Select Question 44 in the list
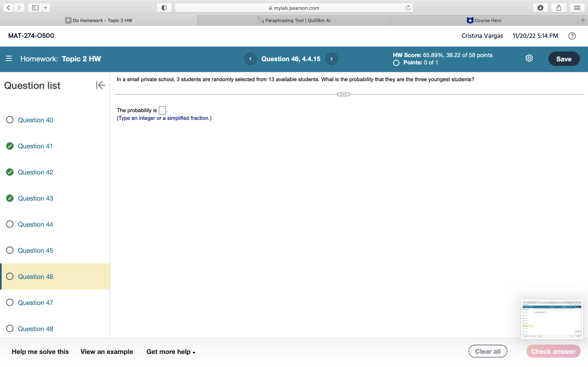Viewport: 588px width, 367px height. point(35,224)
